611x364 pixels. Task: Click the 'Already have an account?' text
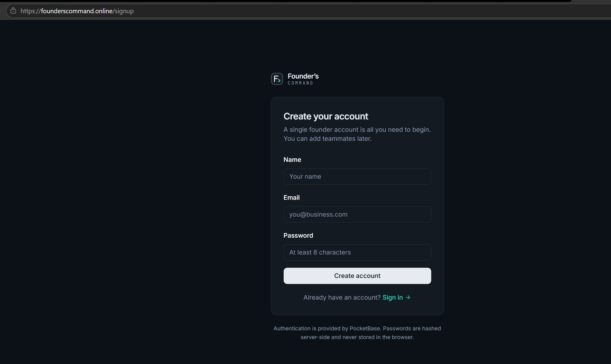(342, 297)
